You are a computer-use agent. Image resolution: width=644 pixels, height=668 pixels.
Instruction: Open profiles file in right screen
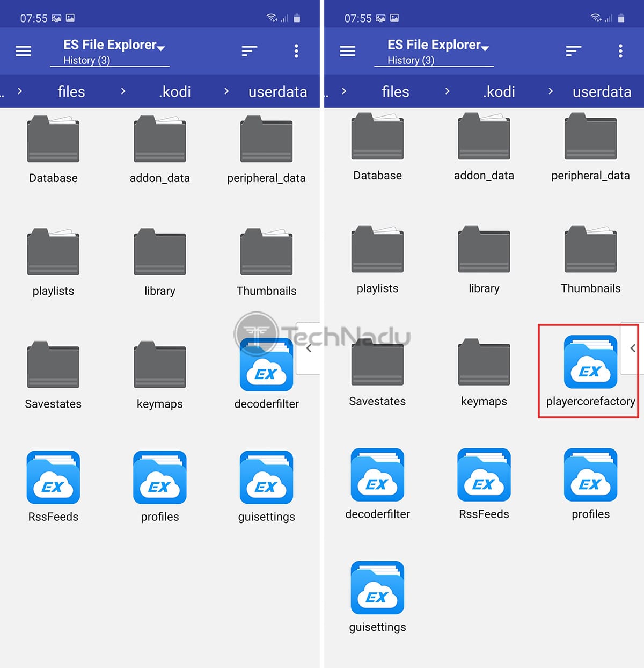(590, 484)
